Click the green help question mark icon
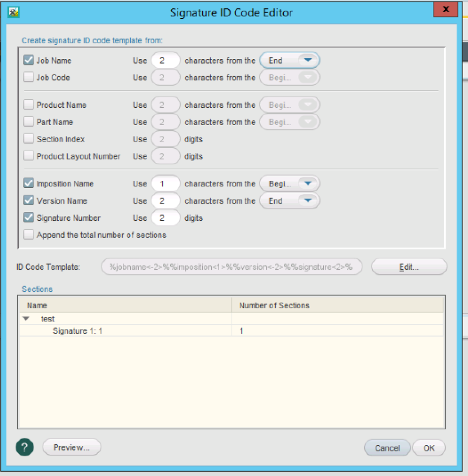 pos(25,447)
